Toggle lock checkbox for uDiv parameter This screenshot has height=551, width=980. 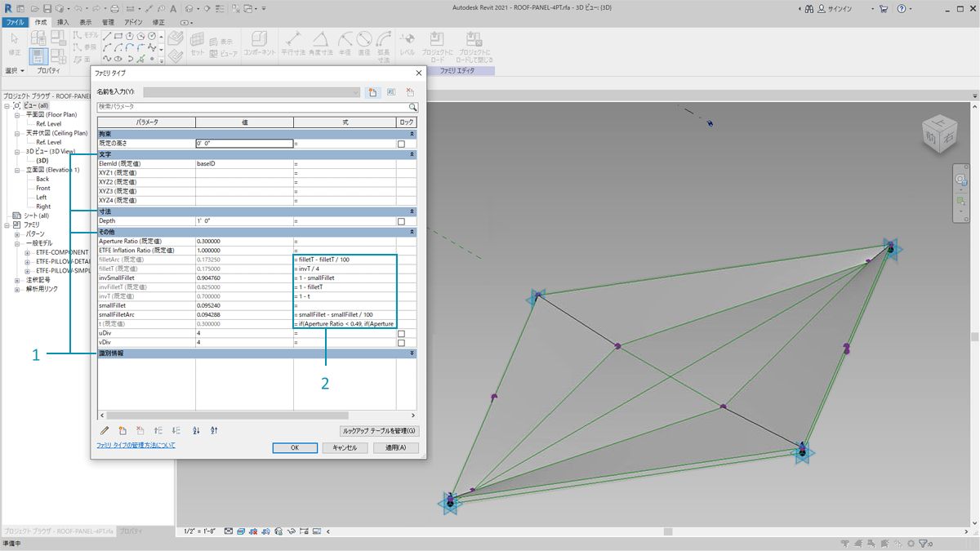[401, 334]
